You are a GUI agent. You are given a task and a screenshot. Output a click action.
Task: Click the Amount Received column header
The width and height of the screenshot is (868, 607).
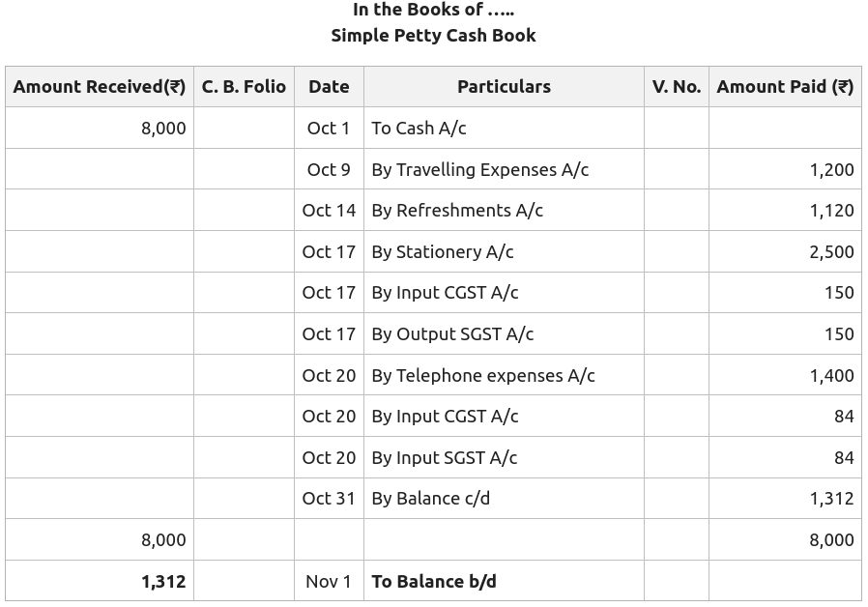(x=100, y=87)
